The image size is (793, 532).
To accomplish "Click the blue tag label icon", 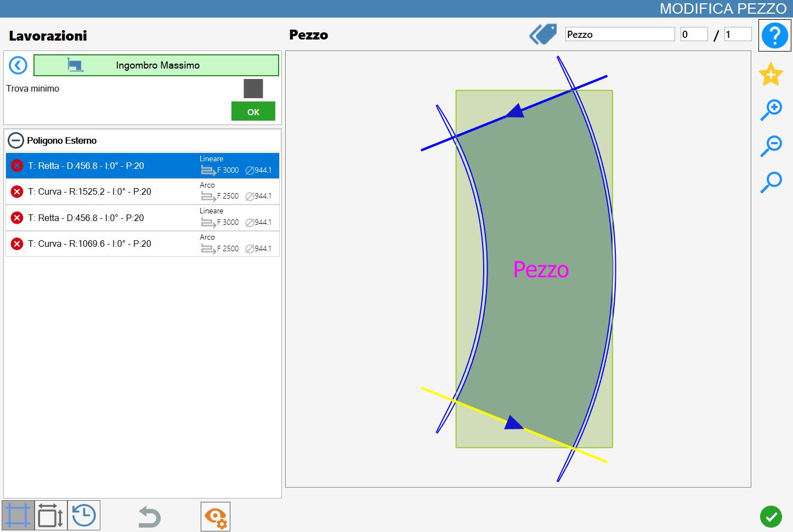I will coord(543,34).
